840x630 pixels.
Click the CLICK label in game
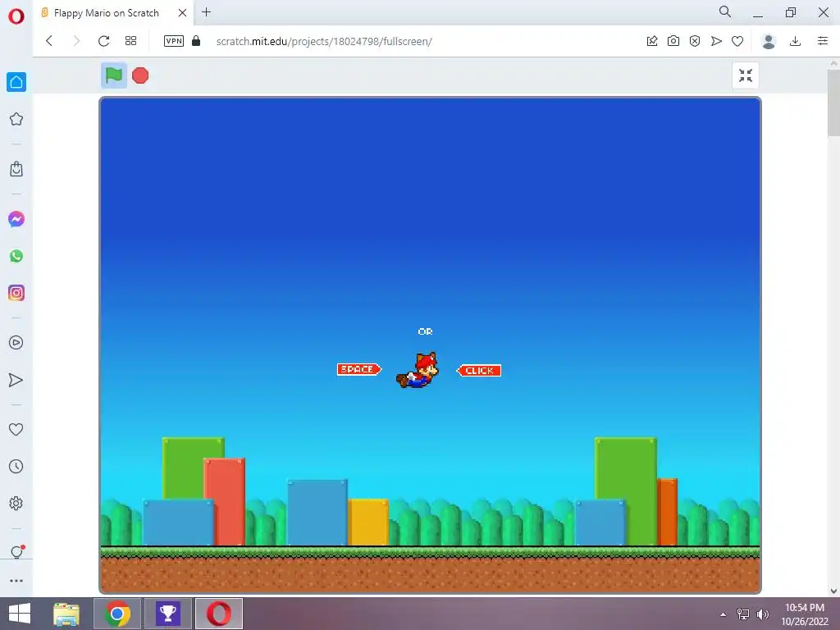coord(479,370)
